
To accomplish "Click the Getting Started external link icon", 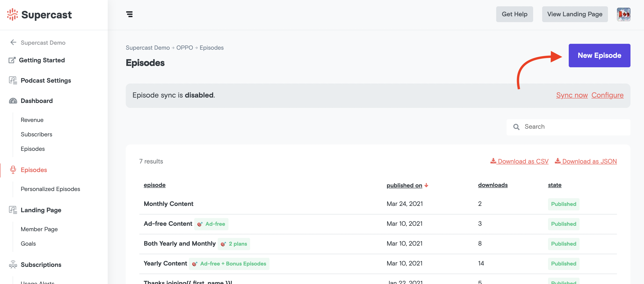I will coord(12,60).
